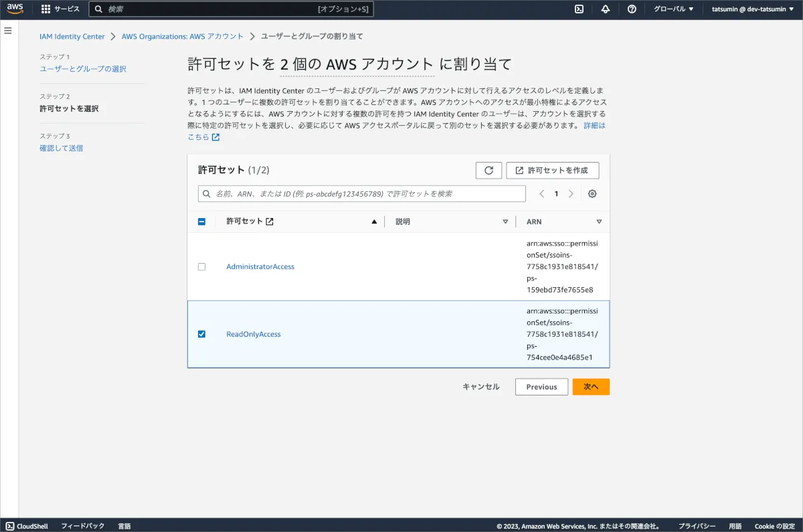
Task: Toggle the select-all header checkbox
Action: tap(202, 221)
